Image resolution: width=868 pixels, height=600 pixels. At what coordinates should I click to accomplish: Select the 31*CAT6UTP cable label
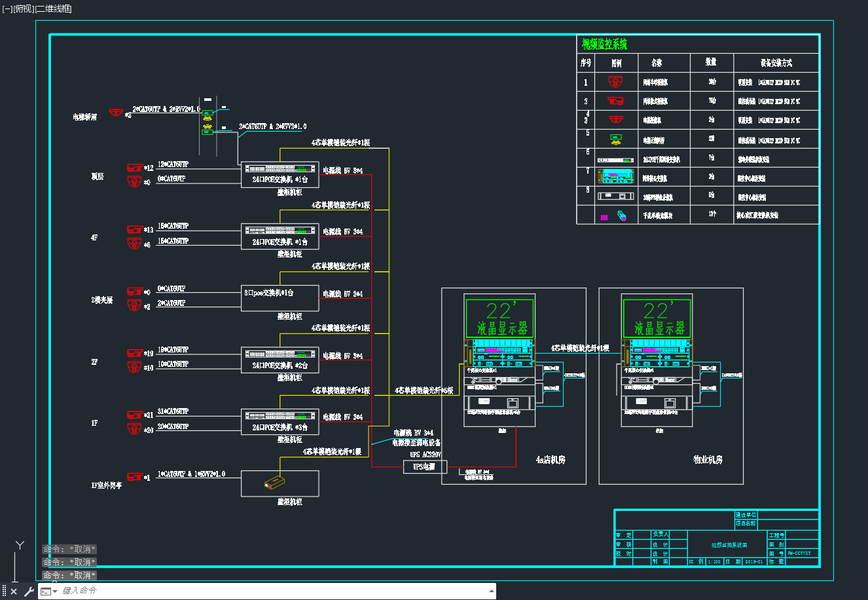(173, 411)
